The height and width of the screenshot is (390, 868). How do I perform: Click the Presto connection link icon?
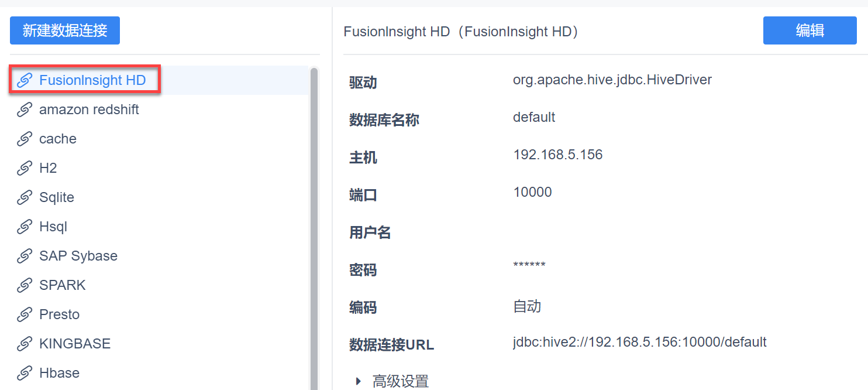[x=24, y=314]
